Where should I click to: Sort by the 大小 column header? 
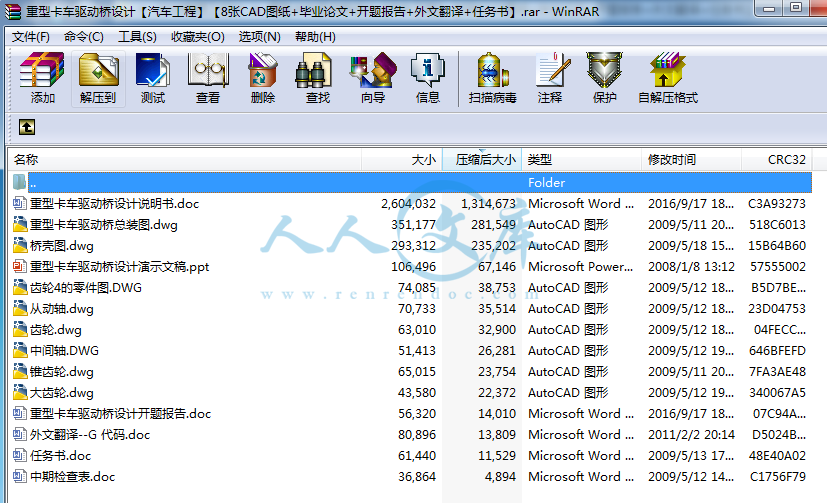point(402,160)
